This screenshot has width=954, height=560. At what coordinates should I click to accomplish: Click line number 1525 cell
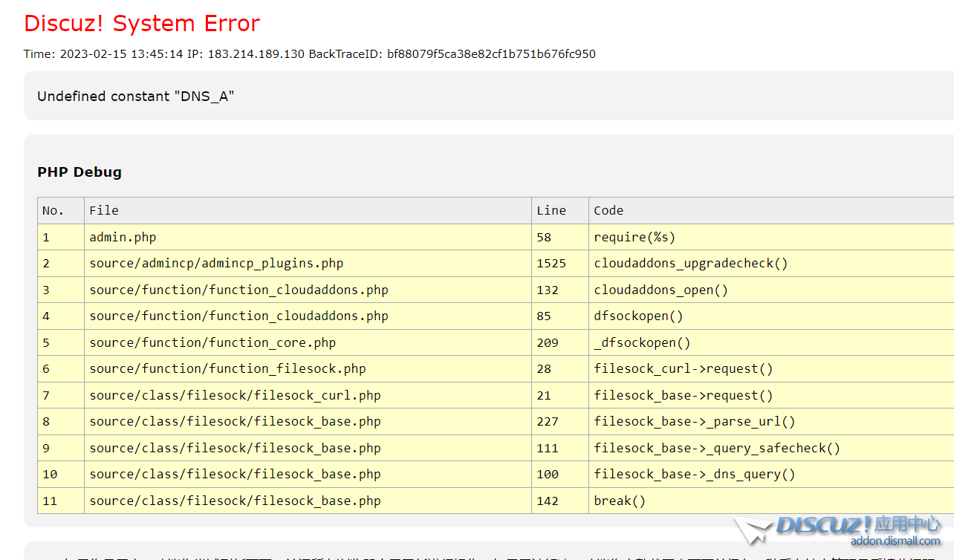551,264
